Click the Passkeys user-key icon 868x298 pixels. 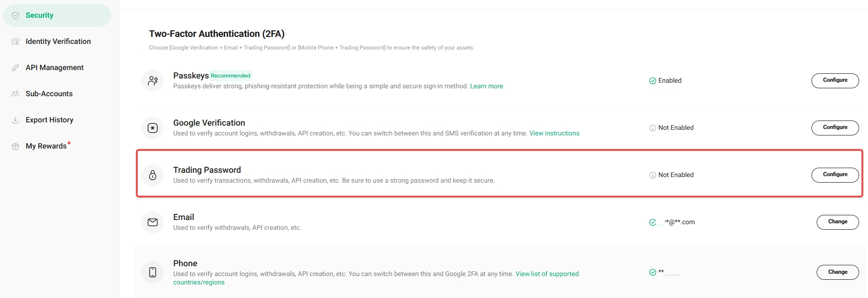[153, 81]
